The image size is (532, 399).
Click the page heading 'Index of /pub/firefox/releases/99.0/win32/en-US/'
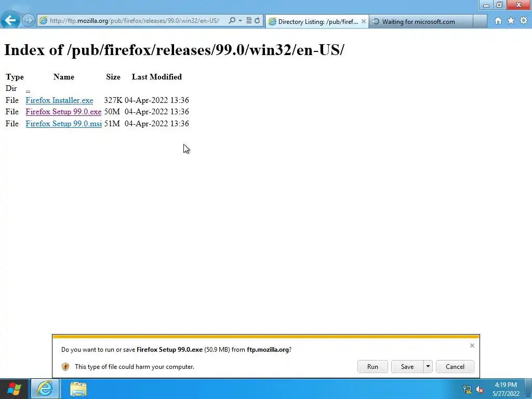click(174, 50)
